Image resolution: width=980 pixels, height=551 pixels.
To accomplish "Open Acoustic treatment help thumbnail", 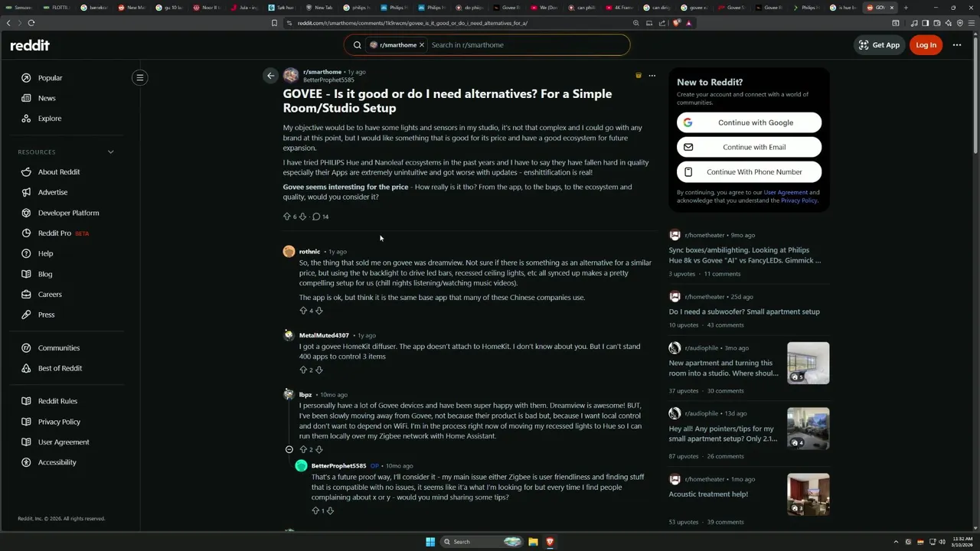I will pos(808,494).
